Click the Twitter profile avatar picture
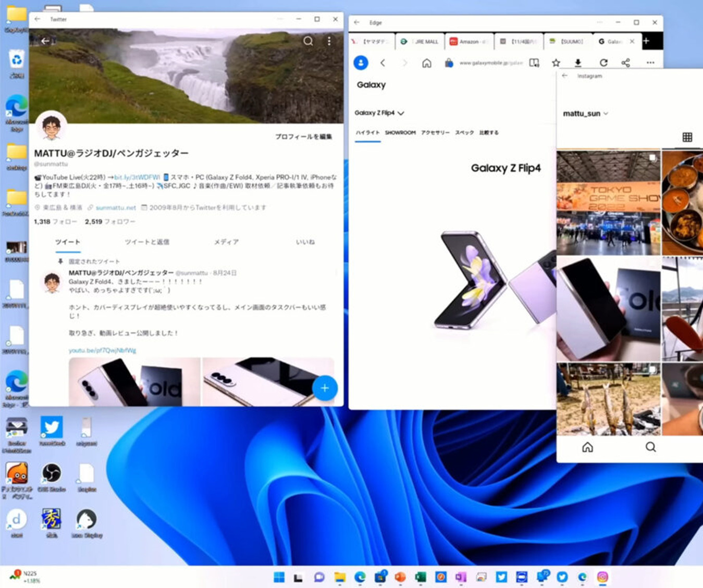 click(x=51, y=126)
